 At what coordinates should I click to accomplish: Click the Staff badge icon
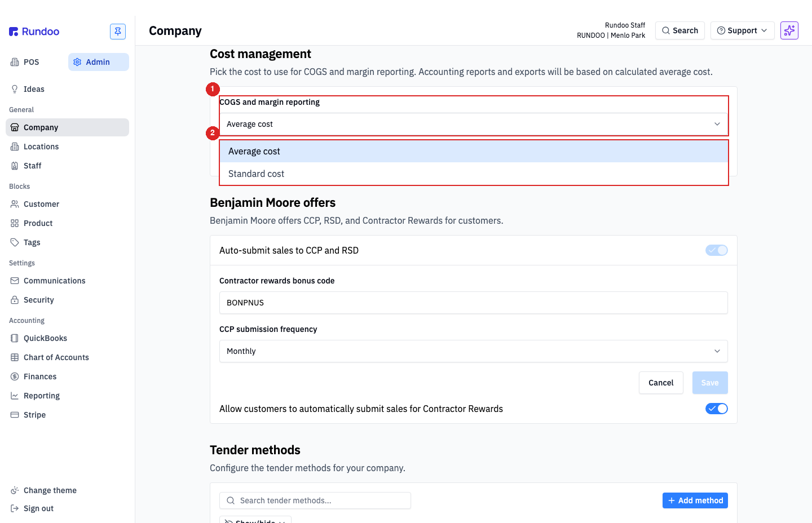15,166
